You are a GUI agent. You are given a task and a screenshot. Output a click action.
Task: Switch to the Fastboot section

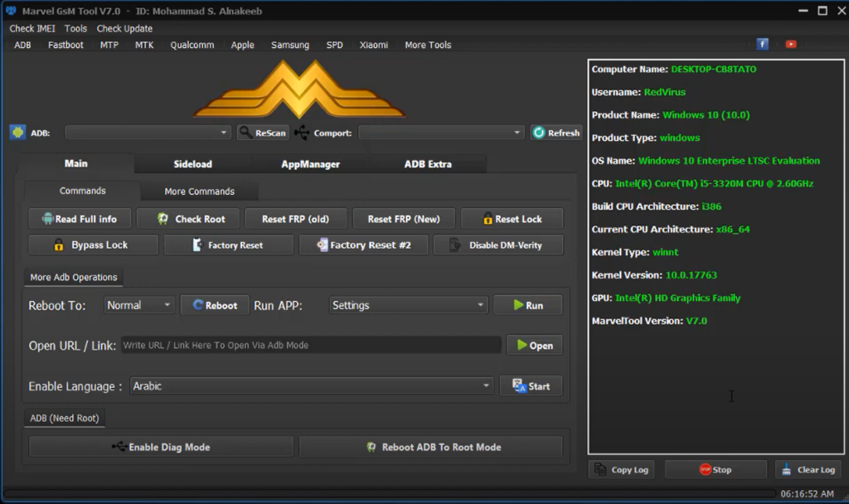pyautogui.click(x=65, y=45)
